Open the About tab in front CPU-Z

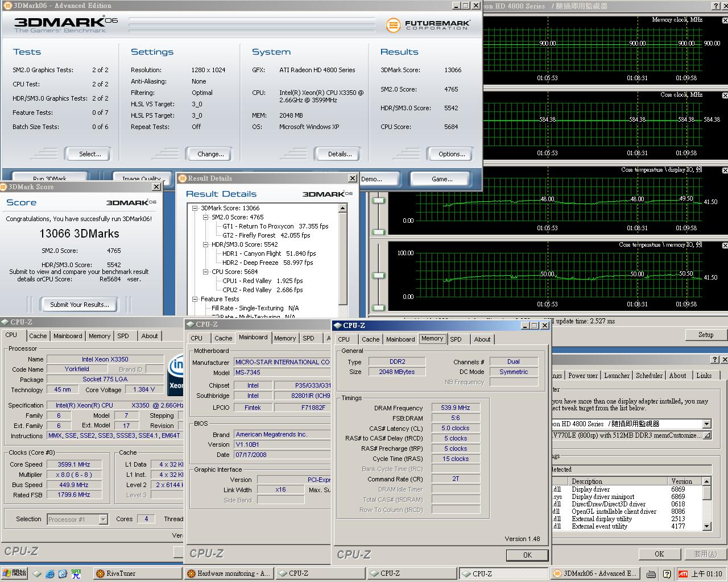click(482, 339)
